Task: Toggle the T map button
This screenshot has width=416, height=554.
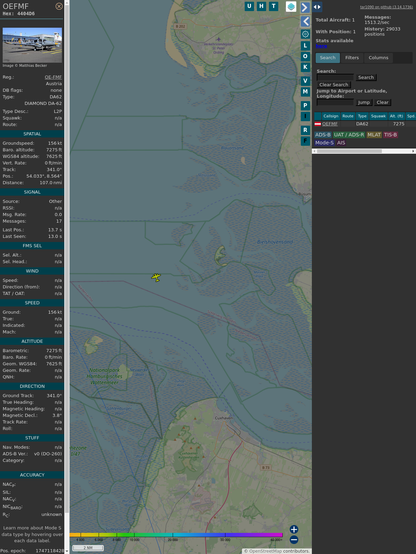Action: 273,6
